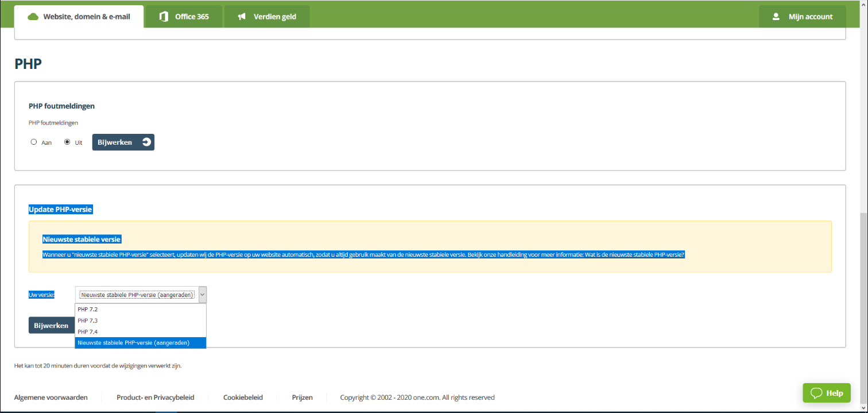Click the Uw versie label
Viewport: 868px width, 413px height.
[x=41, y=295]
